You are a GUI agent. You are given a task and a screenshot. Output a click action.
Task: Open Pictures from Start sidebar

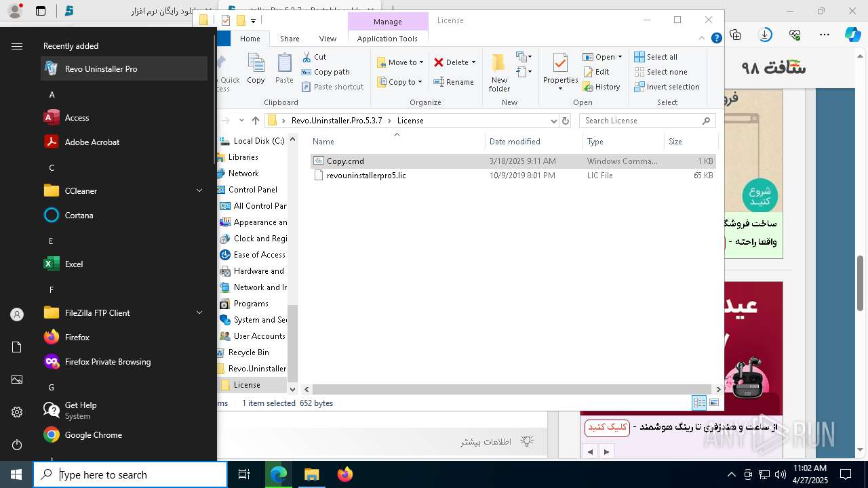tap(17, 380)
